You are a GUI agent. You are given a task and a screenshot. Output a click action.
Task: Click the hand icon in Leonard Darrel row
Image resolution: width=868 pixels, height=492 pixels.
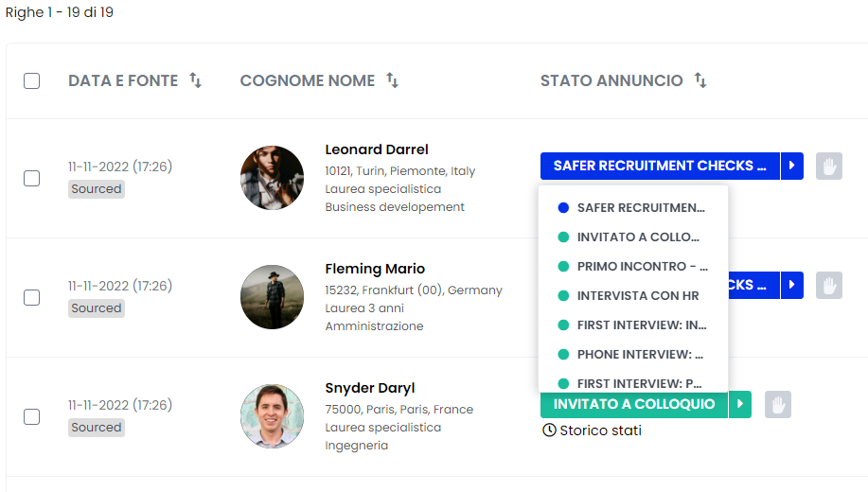tap(828, 166)
